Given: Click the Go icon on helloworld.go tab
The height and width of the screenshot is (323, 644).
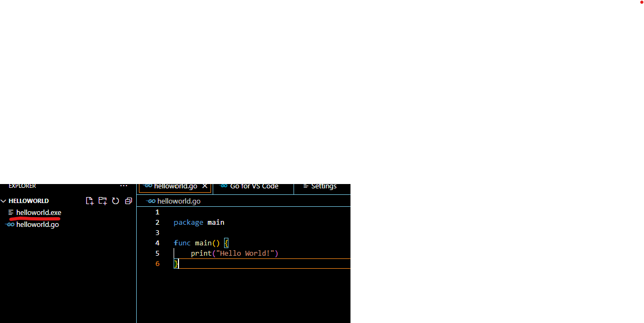Looking at the screenshot, I should (148, 186).
